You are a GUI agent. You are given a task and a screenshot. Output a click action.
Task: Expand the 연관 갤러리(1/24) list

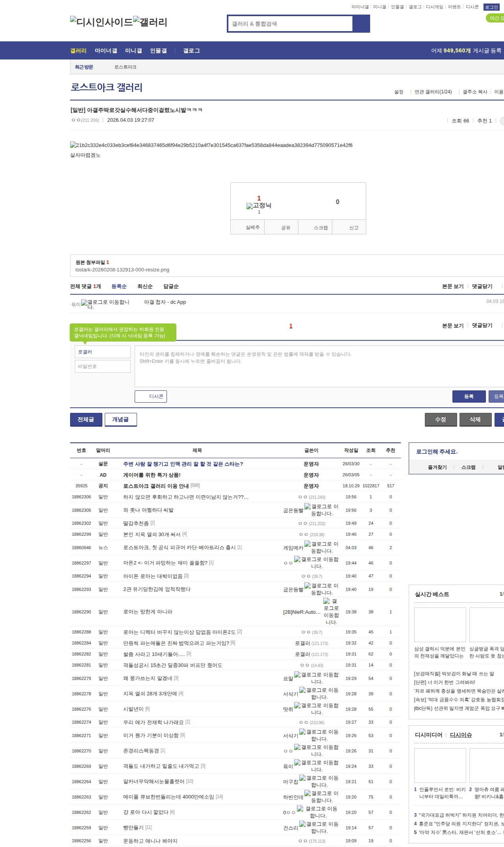click(x=433, y=92)
